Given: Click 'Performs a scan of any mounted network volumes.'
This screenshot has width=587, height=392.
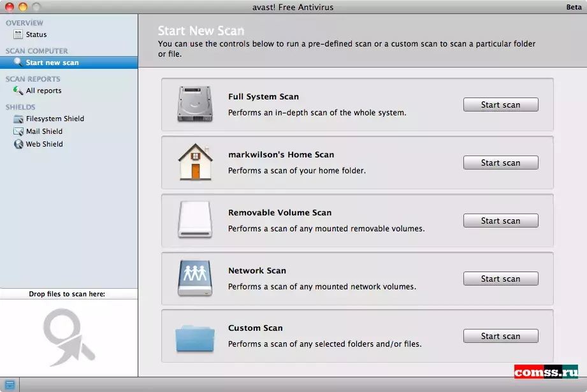Looking at the screenshot, I should click(x=322, y=287).
